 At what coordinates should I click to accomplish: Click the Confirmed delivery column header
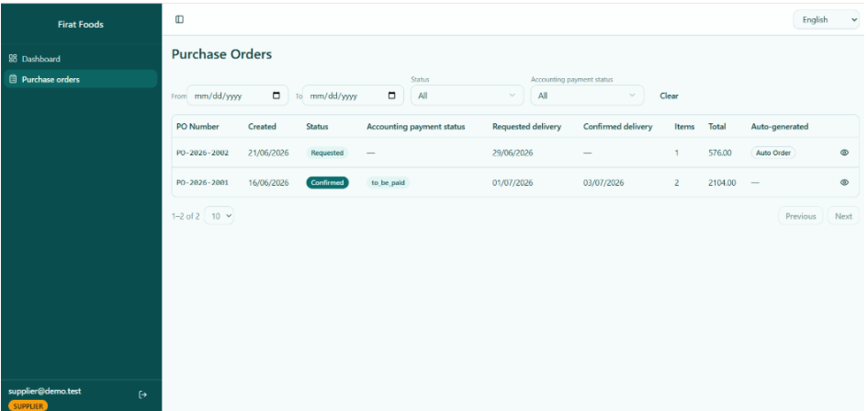(x=618, y=126)
